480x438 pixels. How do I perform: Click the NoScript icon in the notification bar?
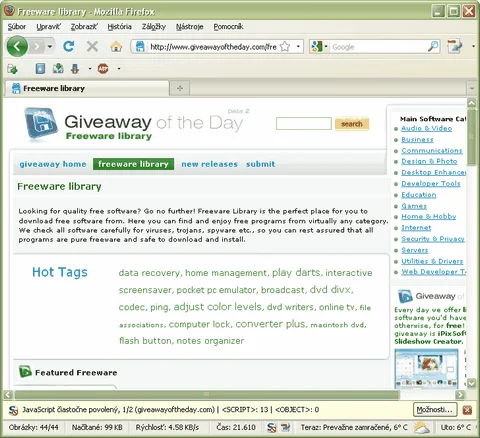pyautogui.click(x=13, y=410)
